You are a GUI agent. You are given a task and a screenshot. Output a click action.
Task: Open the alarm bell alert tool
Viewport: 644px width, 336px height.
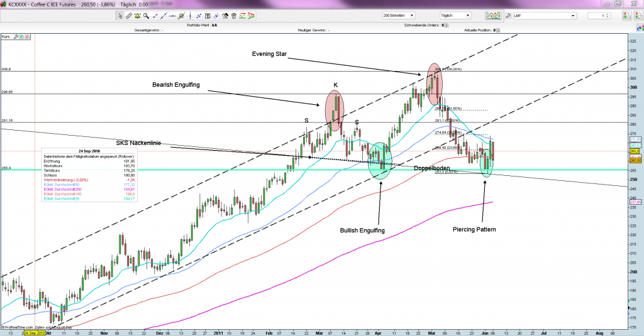tap(137, 16)
